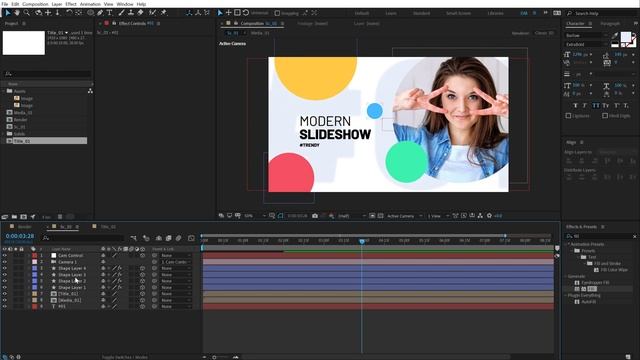Open the Layer menu

tap(57, 4)
